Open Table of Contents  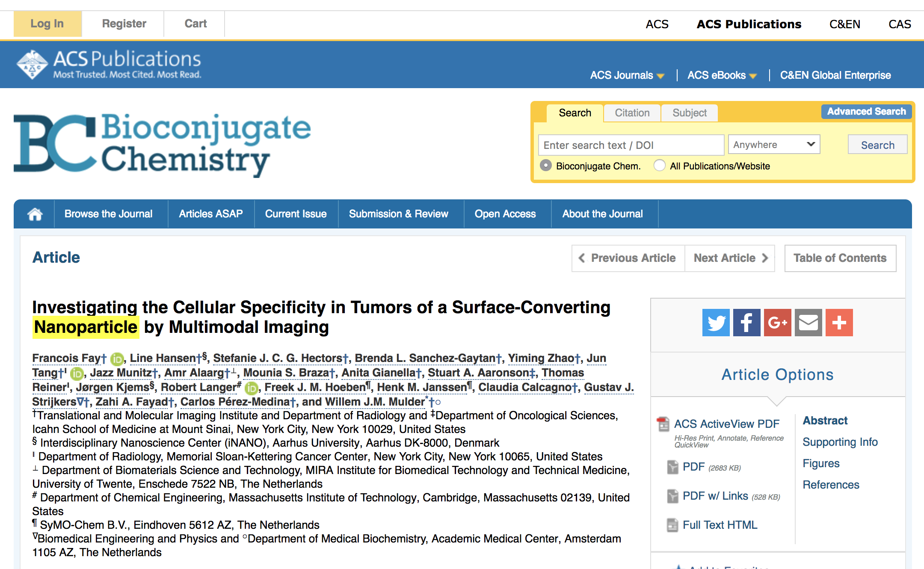point(840,258)
